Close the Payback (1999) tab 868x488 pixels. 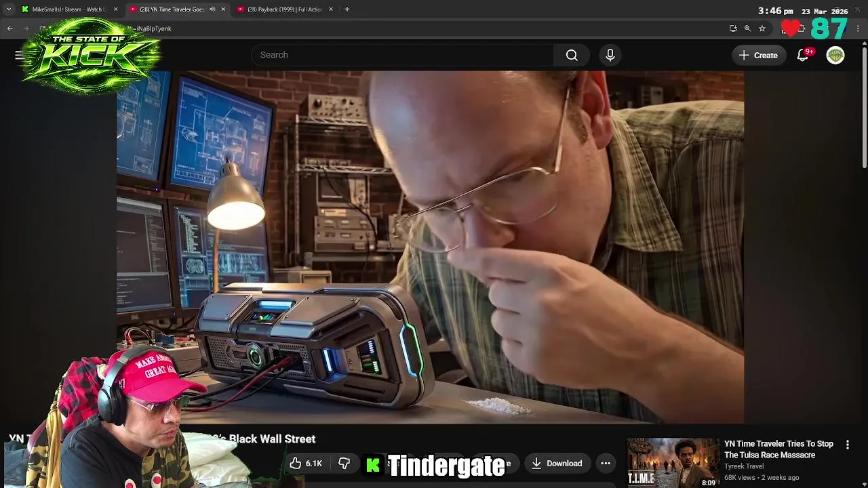(x=331, y=9)
